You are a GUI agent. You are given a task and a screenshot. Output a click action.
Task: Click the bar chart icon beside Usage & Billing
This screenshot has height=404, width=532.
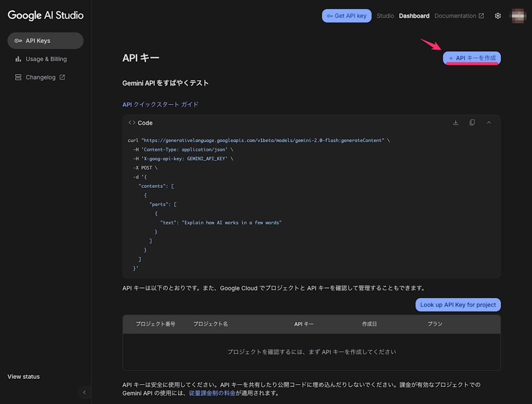click(18, 59)
